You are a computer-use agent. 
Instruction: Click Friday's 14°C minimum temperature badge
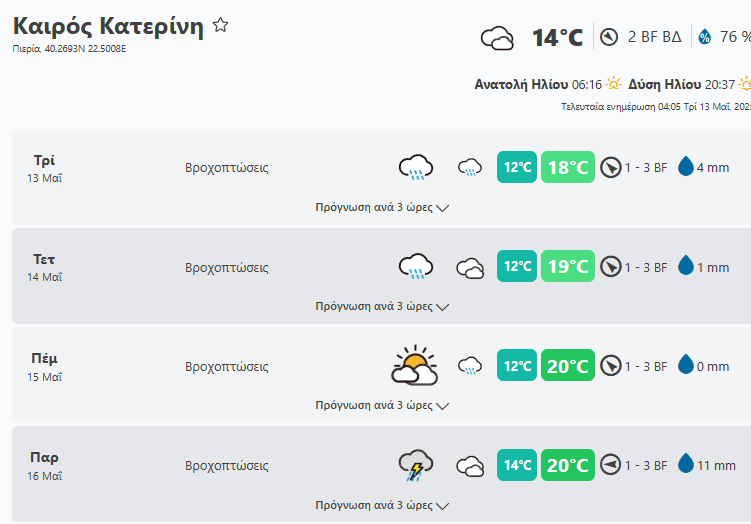pos(518,465)
